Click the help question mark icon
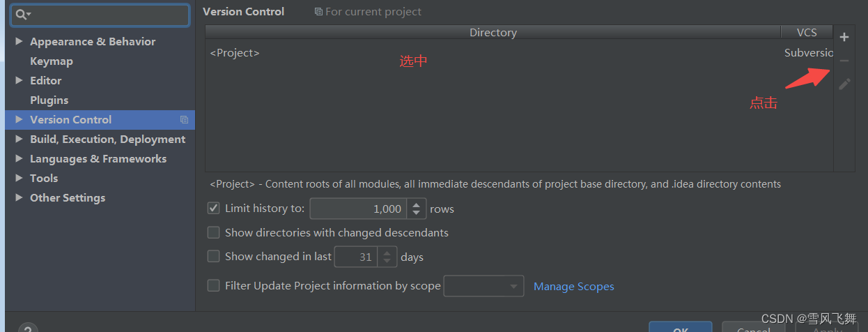 pyautogui.click(x=28, y=328)
